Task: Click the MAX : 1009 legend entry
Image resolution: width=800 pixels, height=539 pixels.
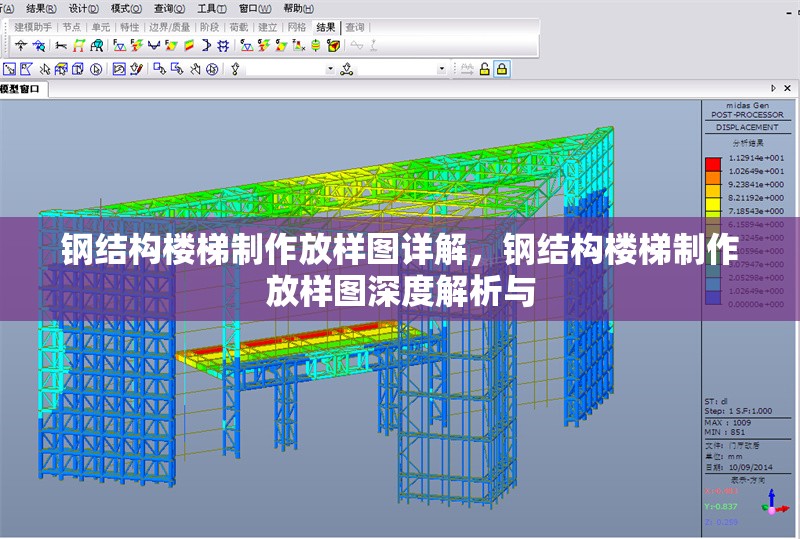Action: (728, 423)
